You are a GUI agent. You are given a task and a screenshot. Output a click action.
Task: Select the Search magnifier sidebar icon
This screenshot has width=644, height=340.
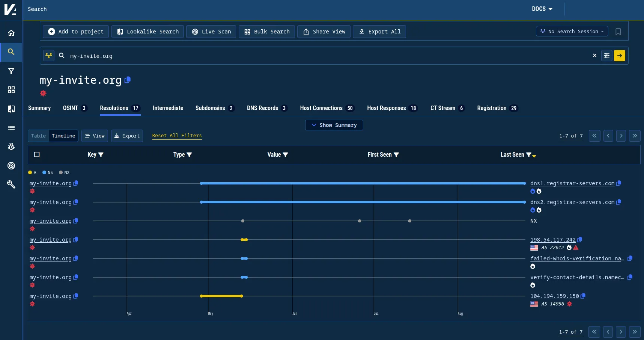11,52
